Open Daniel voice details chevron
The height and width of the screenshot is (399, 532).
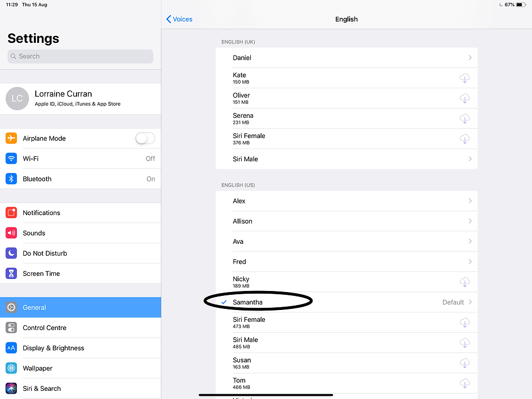tap(470, 58)
